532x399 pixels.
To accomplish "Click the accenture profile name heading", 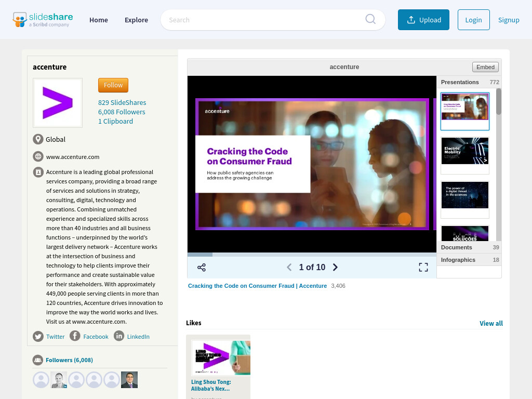I will tap(49, 67).
